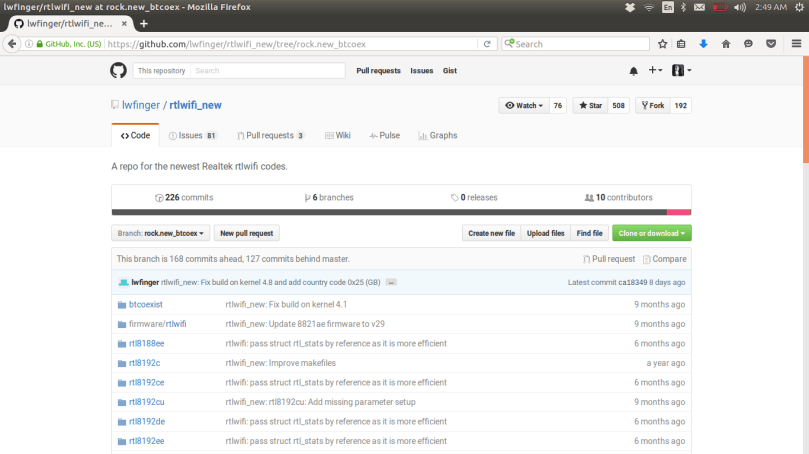Open the Pocket toolbar icon
Viewport: 809px width, 454px height.
point(771,44)
